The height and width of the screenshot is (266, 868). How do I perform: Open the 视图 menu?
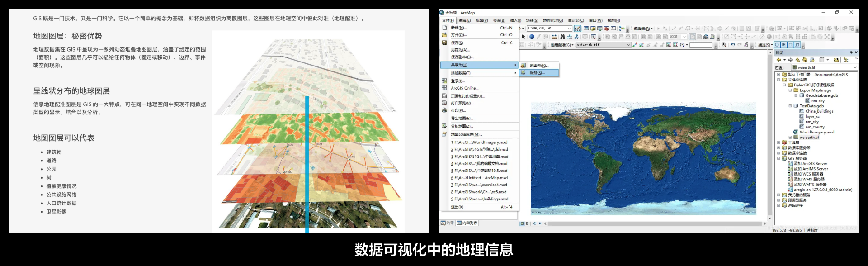click(481, 20)
